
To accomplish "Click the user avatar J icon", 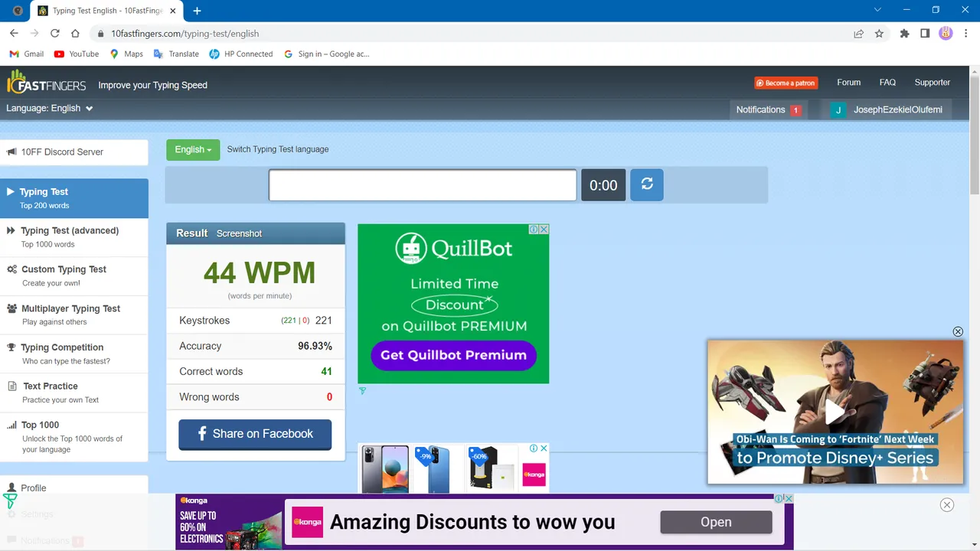I will click(x=838, y=110).
